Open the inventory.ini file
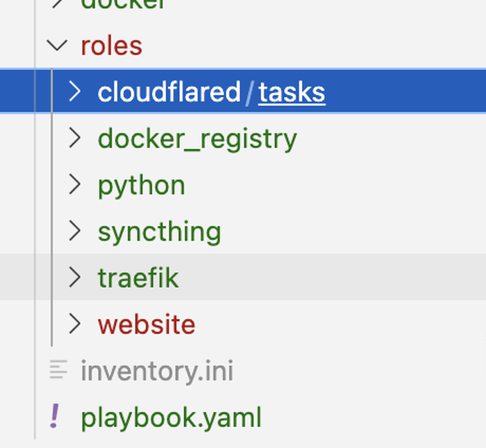The width and height of the screenshot is (486, 448). pyautogui.click(x=157, y=371)
